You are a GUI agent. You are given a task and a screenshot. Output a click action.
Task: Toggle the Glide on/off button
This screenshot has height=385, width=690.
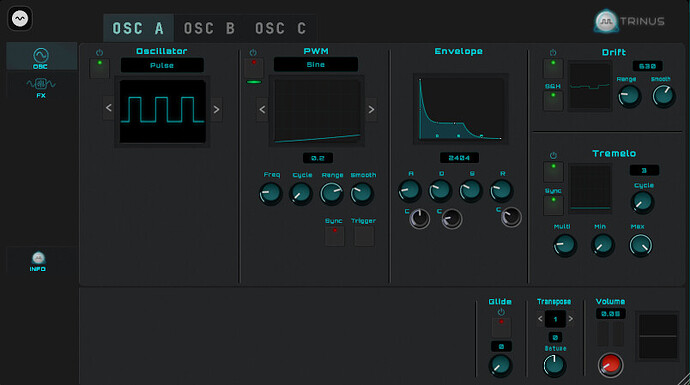(501, 328)
